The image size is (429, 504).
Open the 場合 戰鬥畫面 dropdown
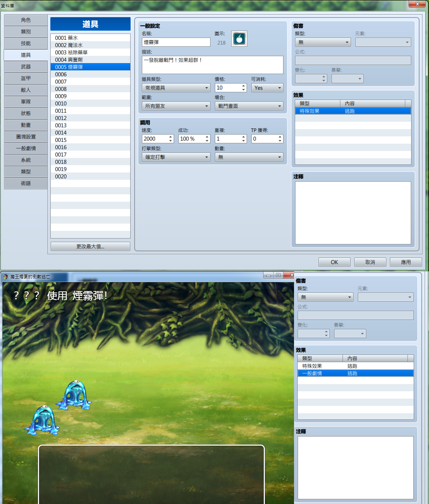pyautogui.click(x=249, y=106)
